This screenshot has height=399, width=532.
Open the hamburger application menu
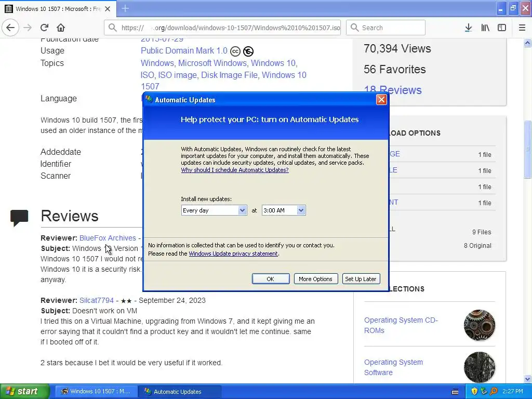(522, 28)
